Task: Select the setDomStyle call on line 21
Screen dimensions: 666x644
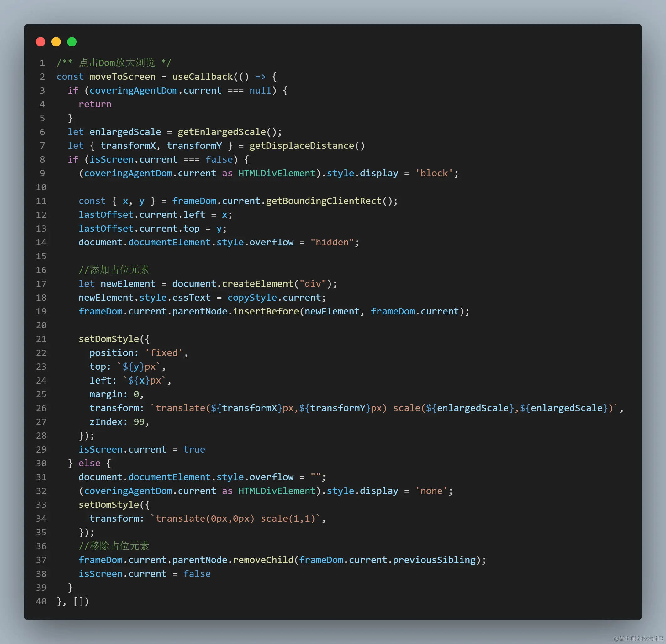Action: pyautogui.click(x=109, y=339)
